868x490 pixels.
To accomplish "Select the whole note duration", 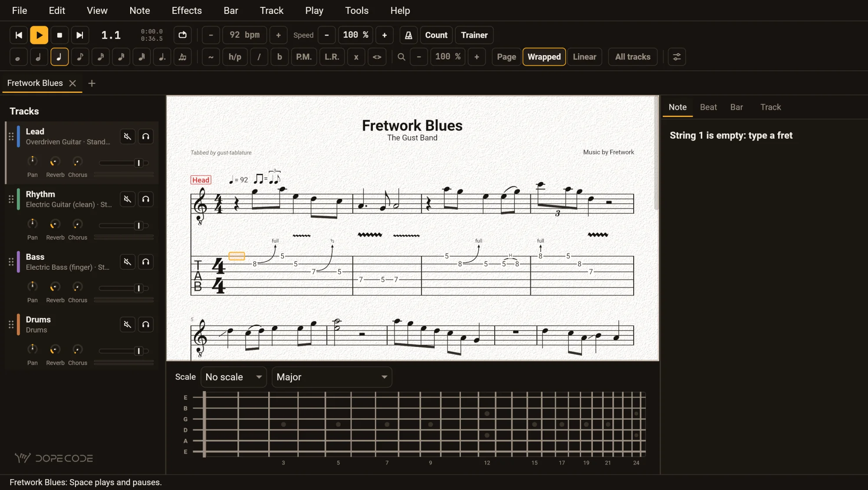I will (x=18, y=57).
